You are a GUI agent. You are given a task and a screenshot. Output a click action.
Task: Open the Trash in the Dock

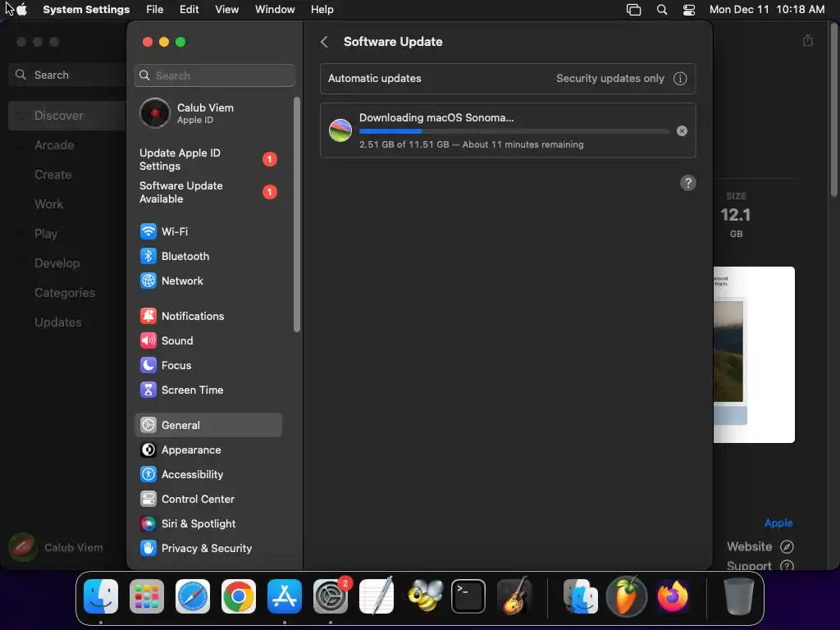(x=739, y=596)
